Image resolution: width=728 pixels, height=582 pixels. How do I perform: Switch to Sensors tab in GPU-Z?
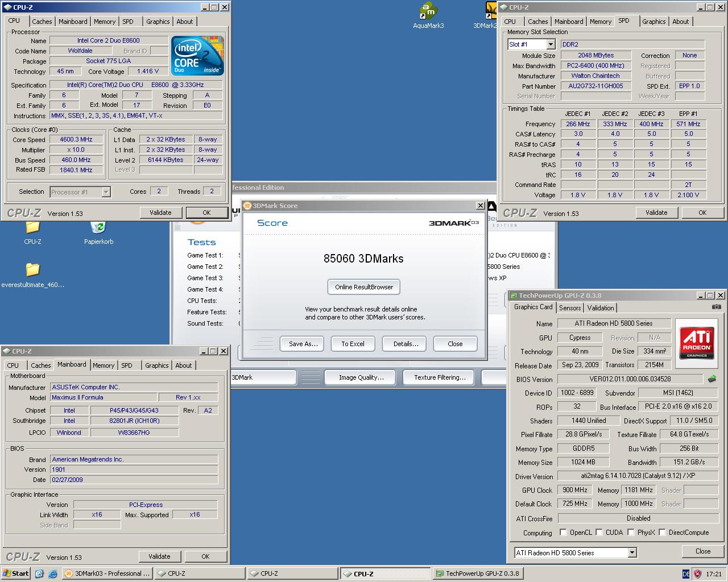570,308
